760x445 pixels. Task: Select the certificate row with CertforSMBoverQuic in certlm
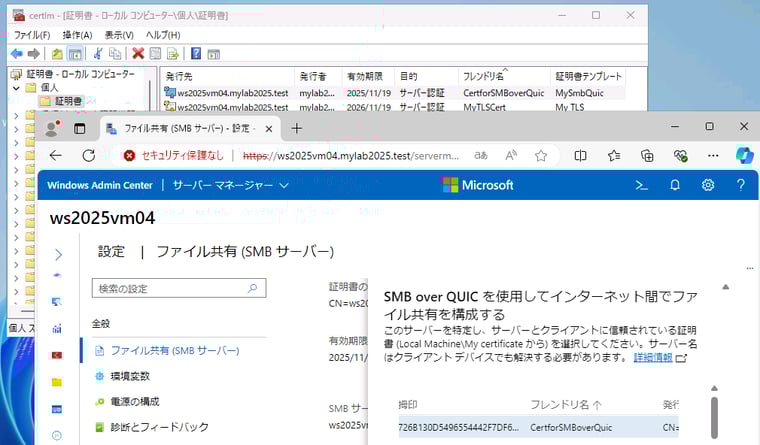click(x=394, y=93)
